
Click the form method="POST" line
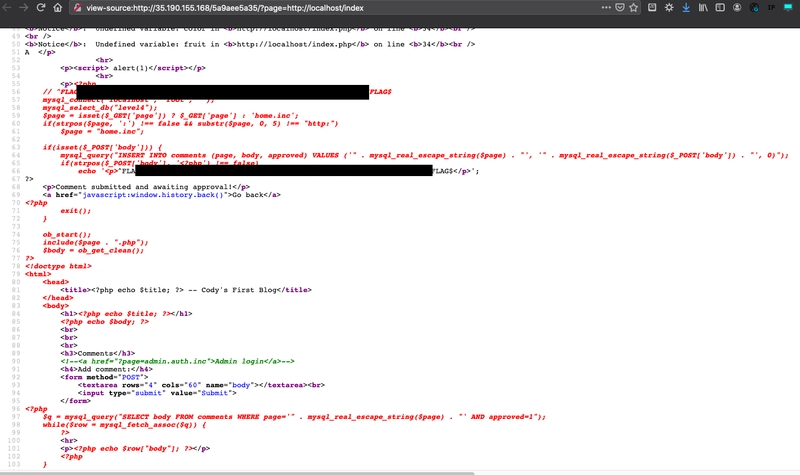point(104,377)
